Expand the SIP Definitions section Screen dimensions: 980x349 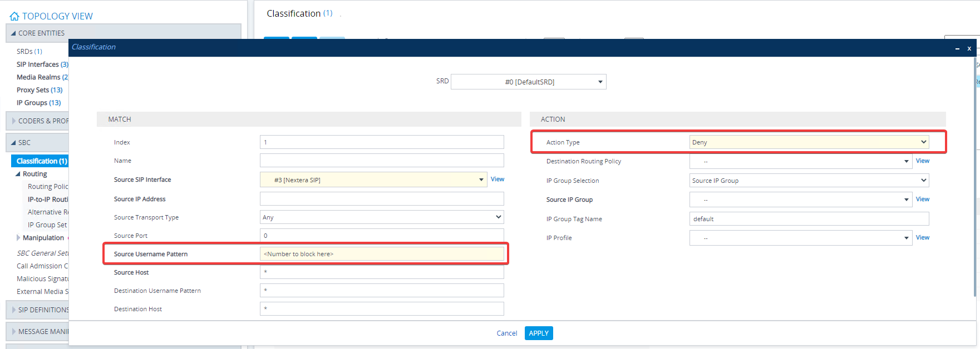point(14,310)
